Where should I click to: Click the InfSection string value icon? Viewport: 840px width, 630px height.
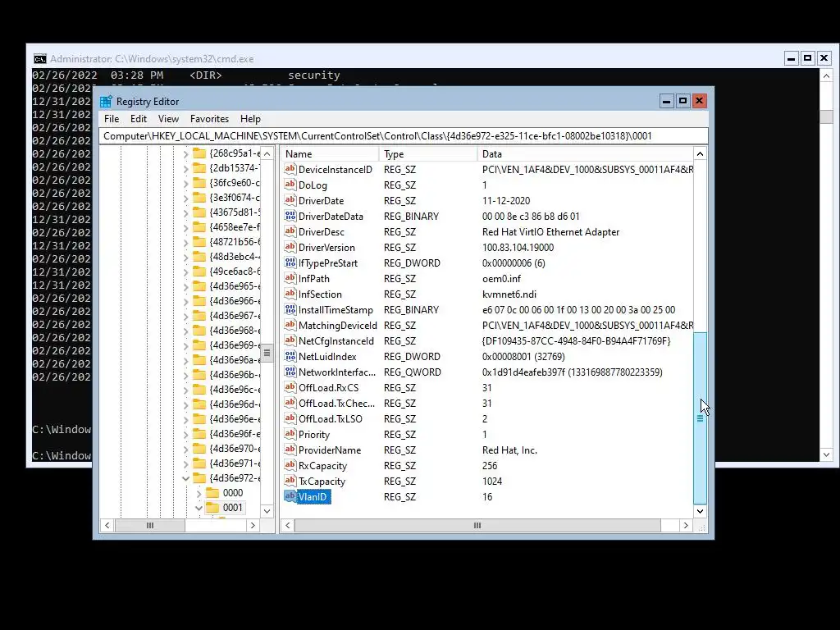tap(290, 294)
